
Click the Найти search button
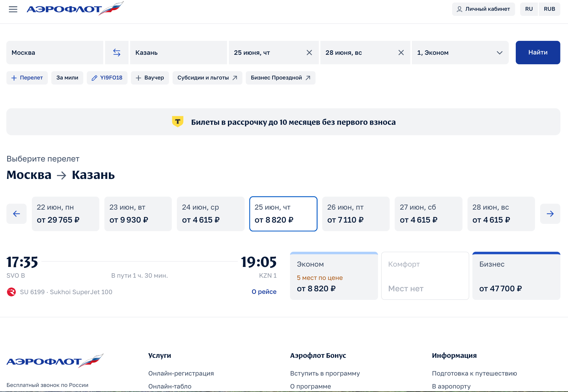tap(538, 53)
